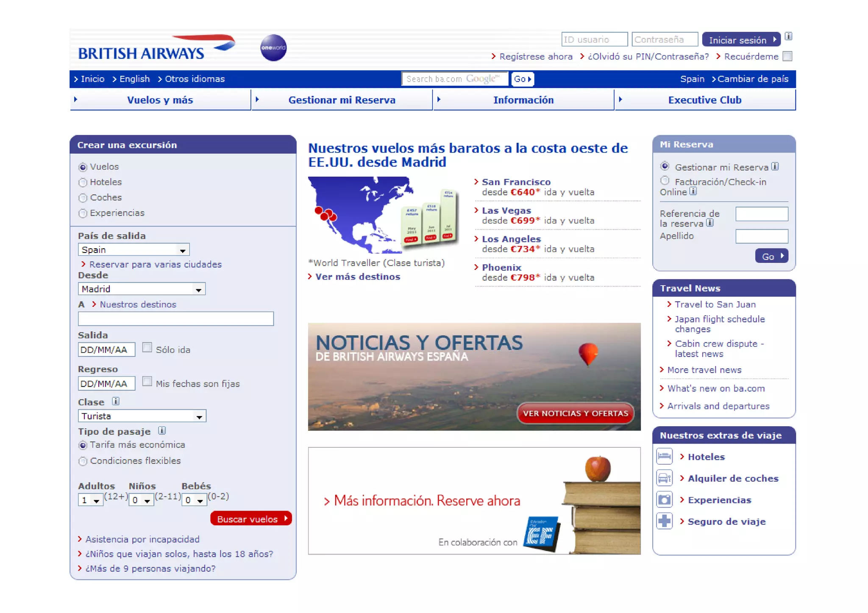Select Facturación/Check-in Online radio button
This screenshot has height=613, width=868.
(x=665, y=181)
